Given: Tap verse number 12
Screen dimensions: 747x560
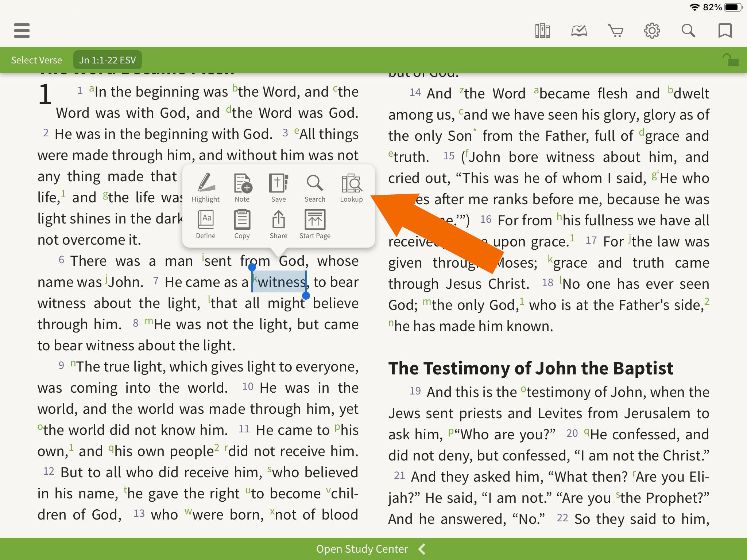Looking at the screenshot, I should click(x=49, y=471).
